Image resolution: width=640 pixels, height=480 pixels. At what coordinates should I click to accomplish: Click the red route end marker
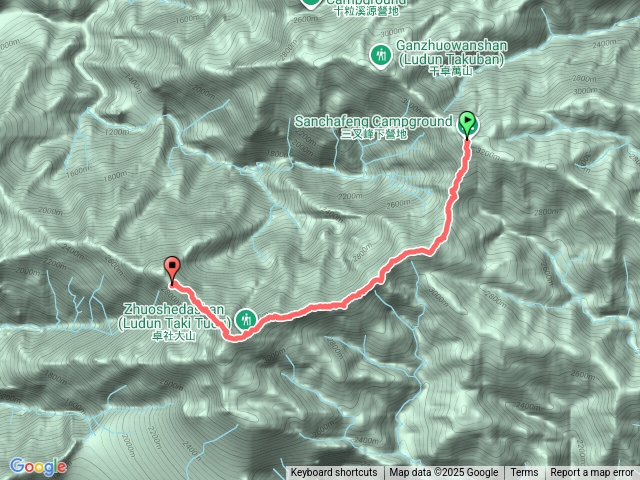[x=172, y=270]
